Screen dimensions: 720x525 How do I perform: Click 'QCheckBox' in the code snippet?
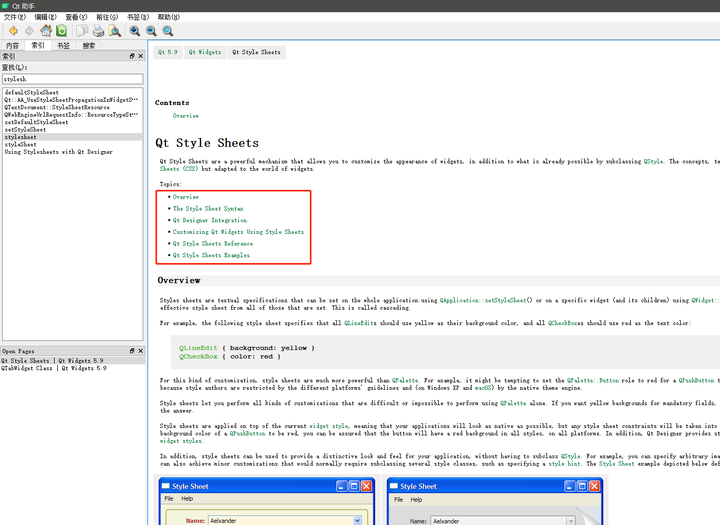(x=198, y=356)
